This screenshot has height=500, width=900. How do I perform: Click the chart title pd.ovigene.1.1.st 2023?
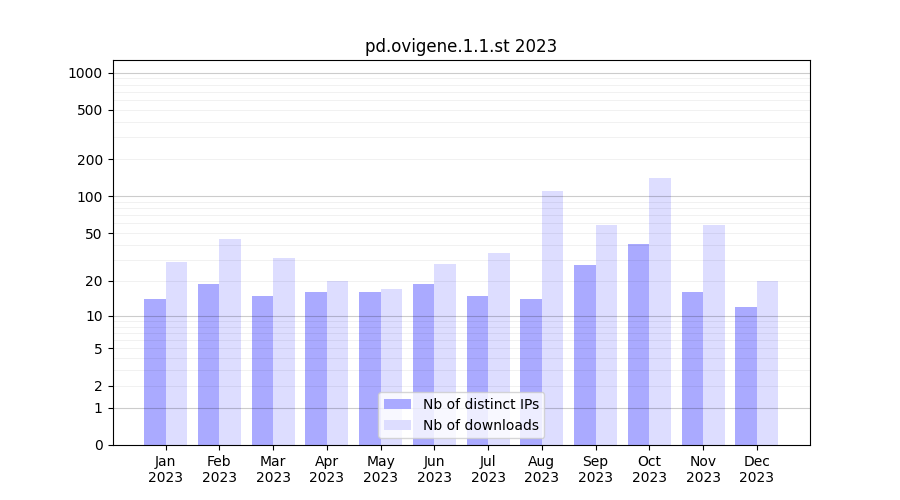460,46
